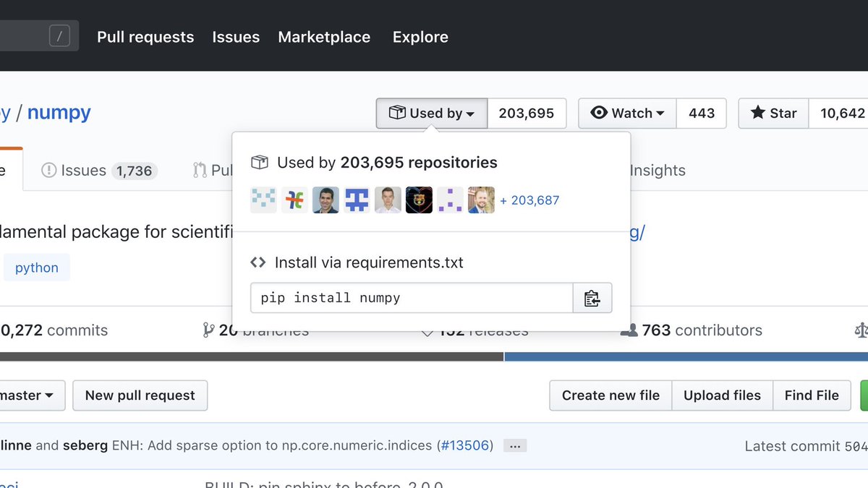The image size is (868, 488).
Task: Copy the pip install command with the clipboard icon
Action: point(592,298)
